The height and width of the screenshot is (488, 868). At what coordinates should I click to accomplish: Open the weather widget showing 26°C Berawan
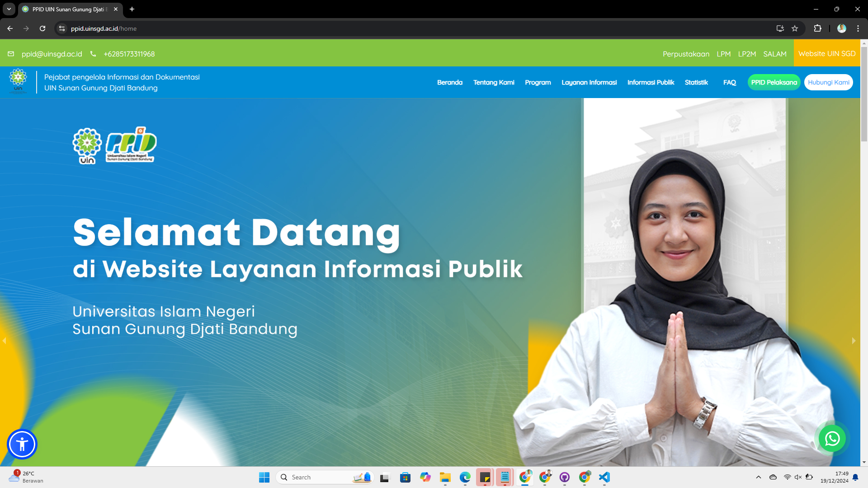[26, 477]
